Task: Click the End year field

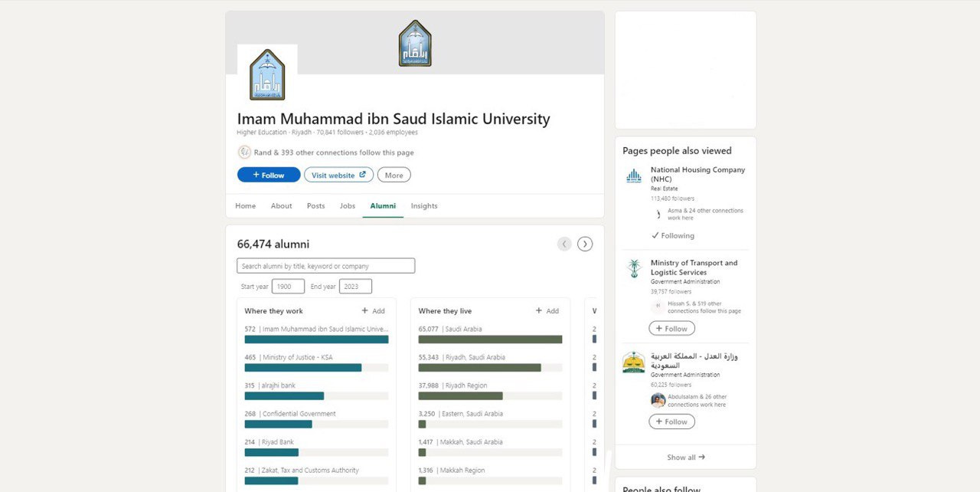Action: [355, 286]
